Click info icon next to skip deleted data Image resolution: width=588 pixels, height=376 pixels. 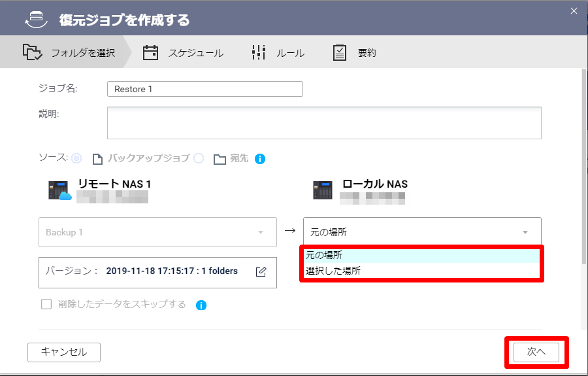201,305
